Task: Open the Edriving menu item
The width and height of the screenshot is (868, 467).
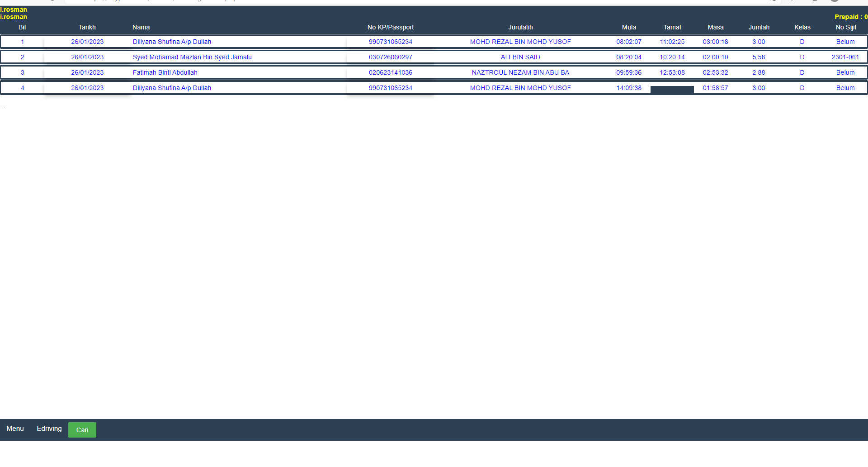Action: click(49, 429)
